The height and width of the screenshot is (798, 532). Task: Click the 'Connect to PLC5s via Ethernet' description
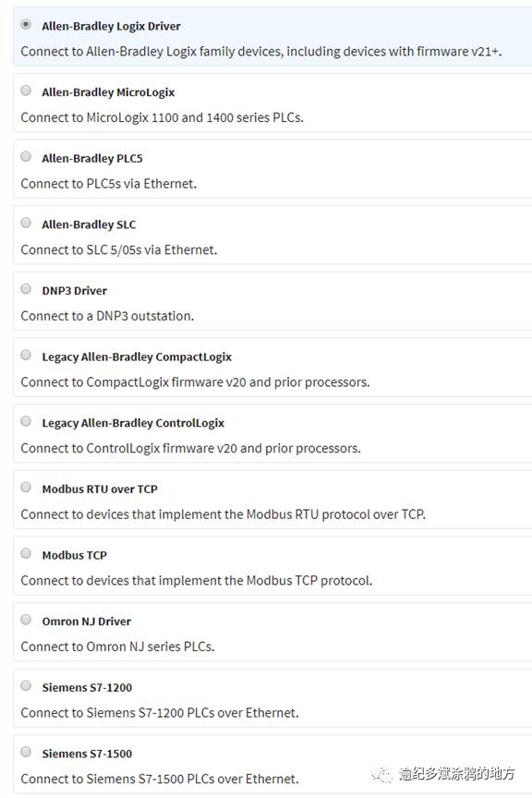[109, 184]
